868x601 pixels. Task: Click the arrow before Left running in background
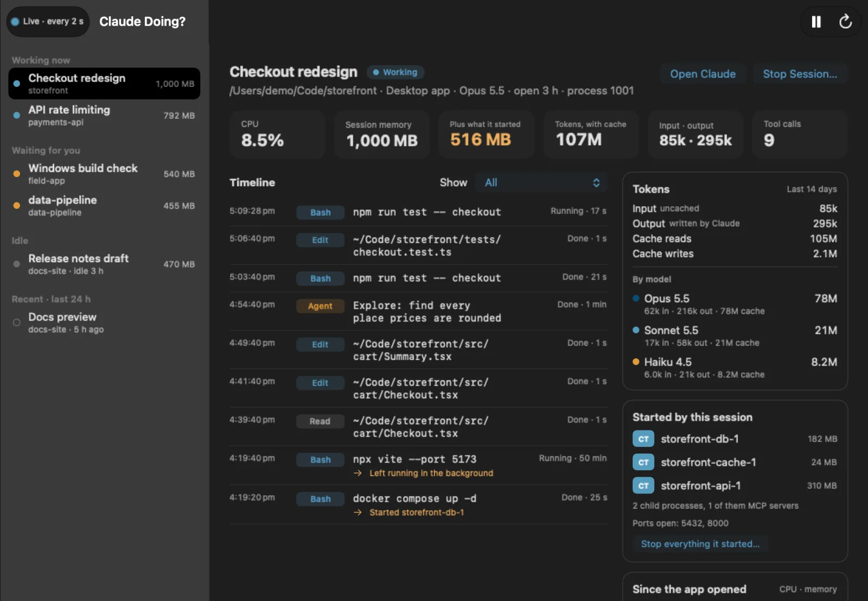(x=358, y=473)
